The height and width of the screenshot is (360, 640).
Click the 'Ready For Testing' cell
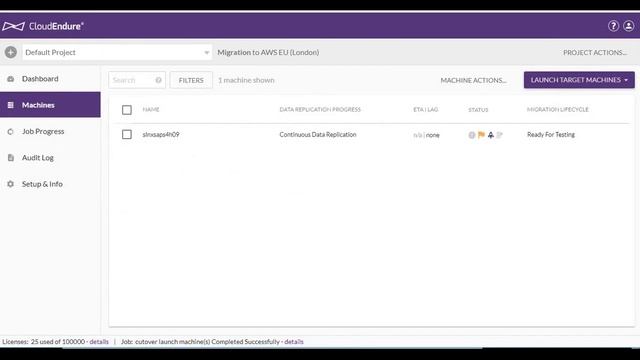(551, 134)
